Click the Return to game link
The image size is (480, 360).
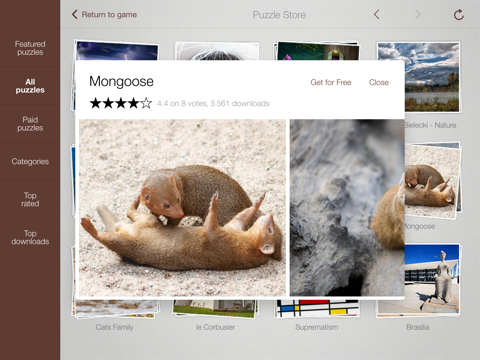tap(109, 15)
